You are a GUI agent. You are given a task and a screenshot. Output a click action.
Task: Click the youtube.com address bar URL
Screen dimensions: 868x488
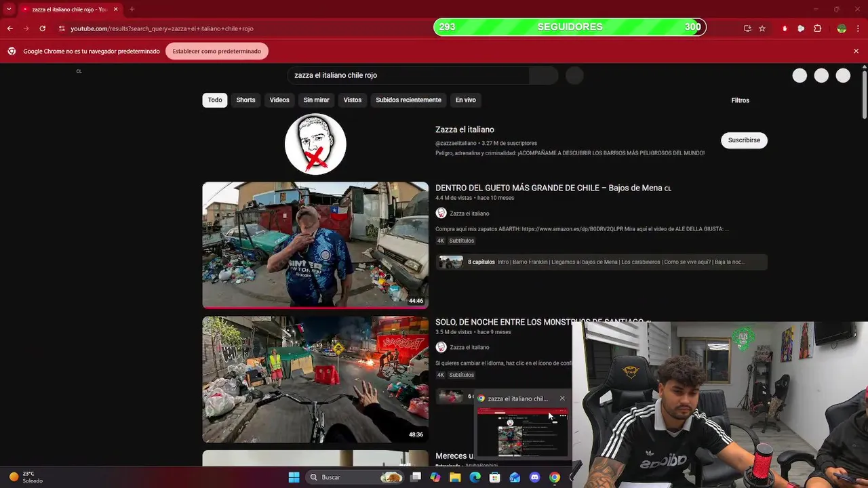pos(162,28)
